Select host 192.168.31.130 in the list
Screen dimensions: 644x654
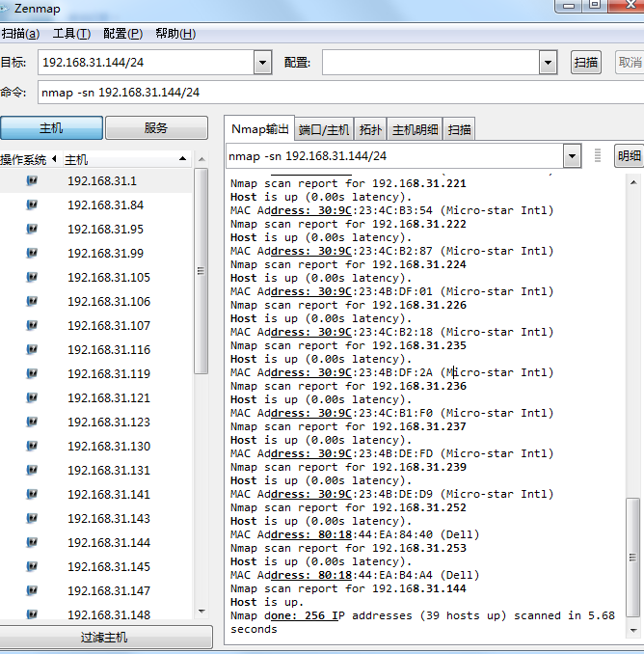coord(95,446)
